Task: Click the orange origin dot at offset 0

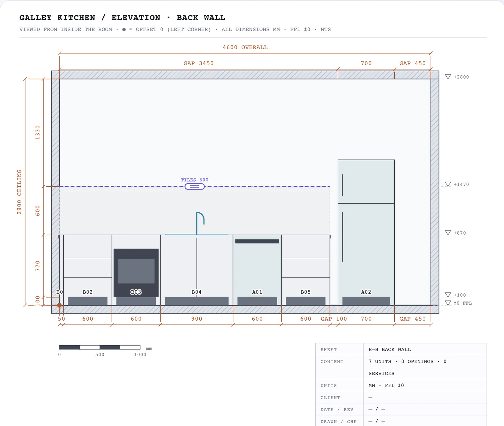Action: [x=60, y=305]
